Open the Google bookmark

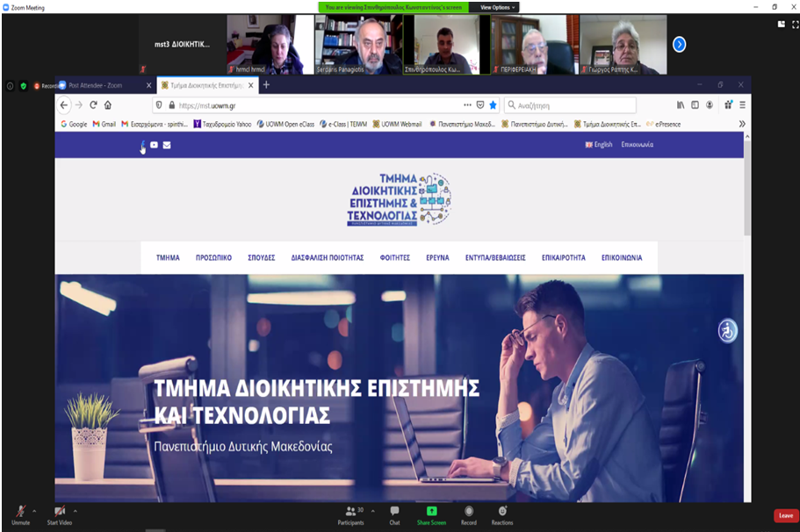coord(74,124)
